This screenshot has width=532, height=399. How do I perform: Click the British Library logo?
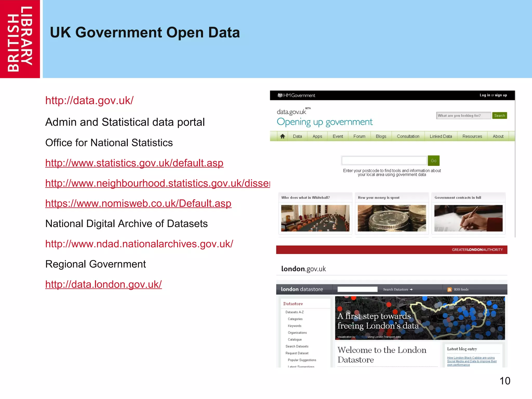[x=20, y=39]
